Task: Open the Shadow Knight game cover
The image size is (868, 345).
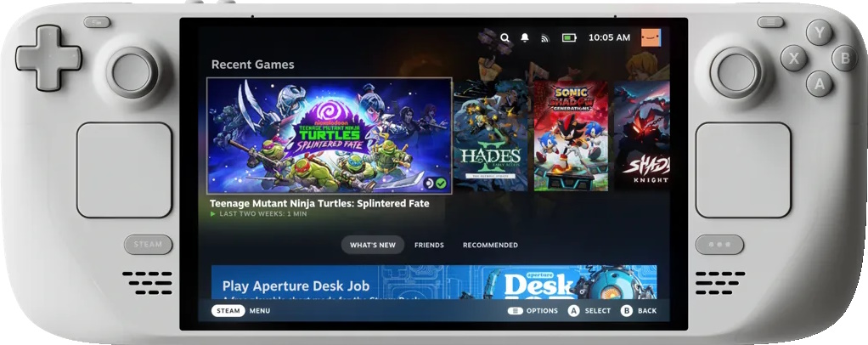Action: click(642, 136)
